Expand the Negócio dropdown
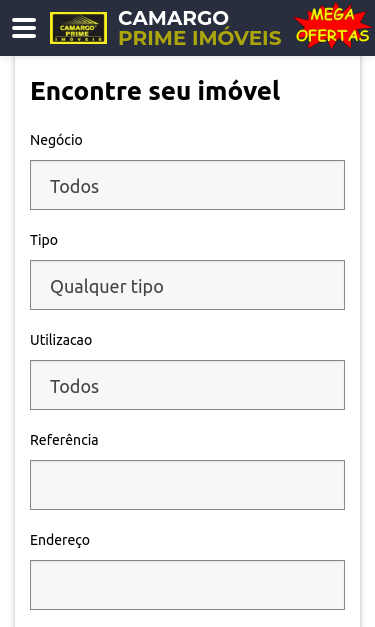 (188, 185)
